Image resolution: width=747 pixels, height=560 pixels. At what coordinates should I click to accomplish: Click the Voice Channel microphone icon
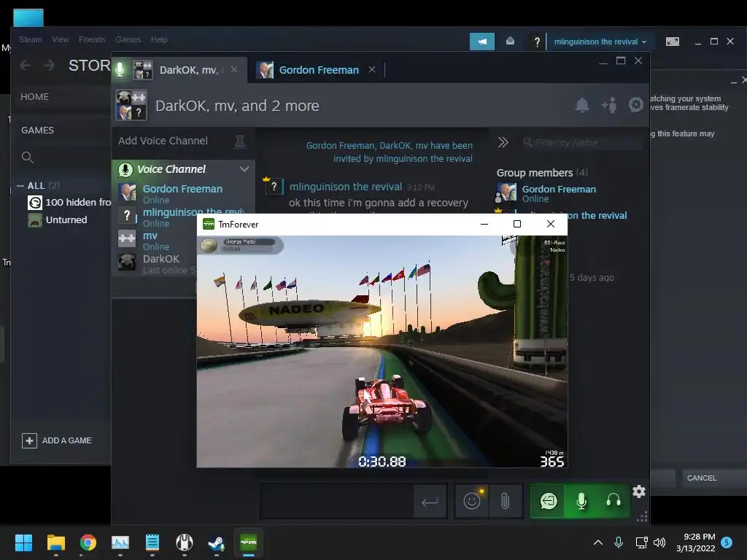tap(125, 169)
